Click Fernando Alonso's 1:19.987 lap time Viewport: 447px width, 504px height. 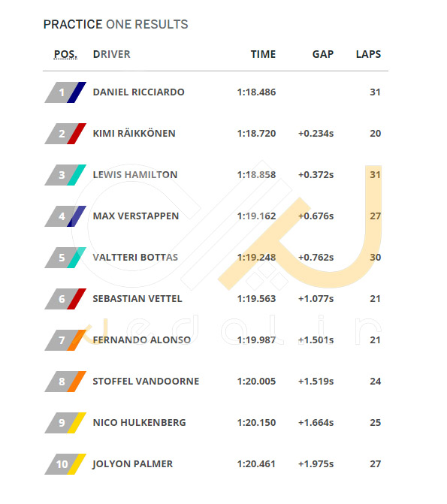tap(256, 340)
